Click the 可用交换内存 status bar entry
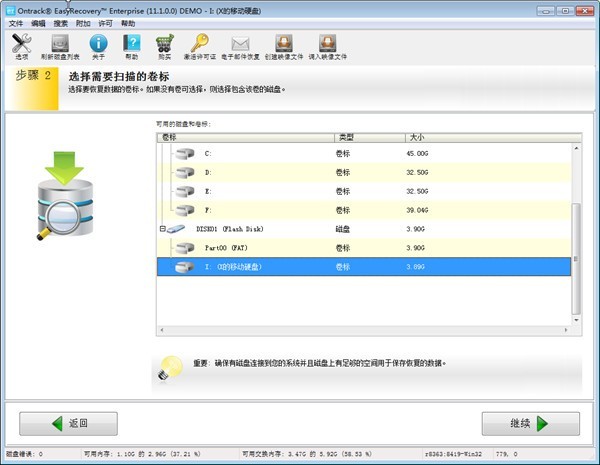Viewport: 600px width, 465px height. [307, 454]
